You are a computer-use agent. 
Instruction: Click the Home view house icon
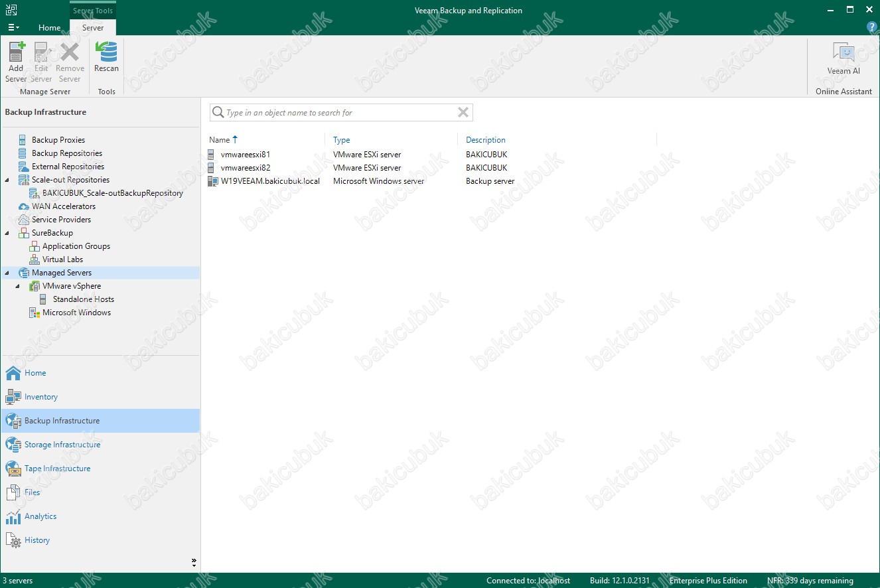[13, 373]
